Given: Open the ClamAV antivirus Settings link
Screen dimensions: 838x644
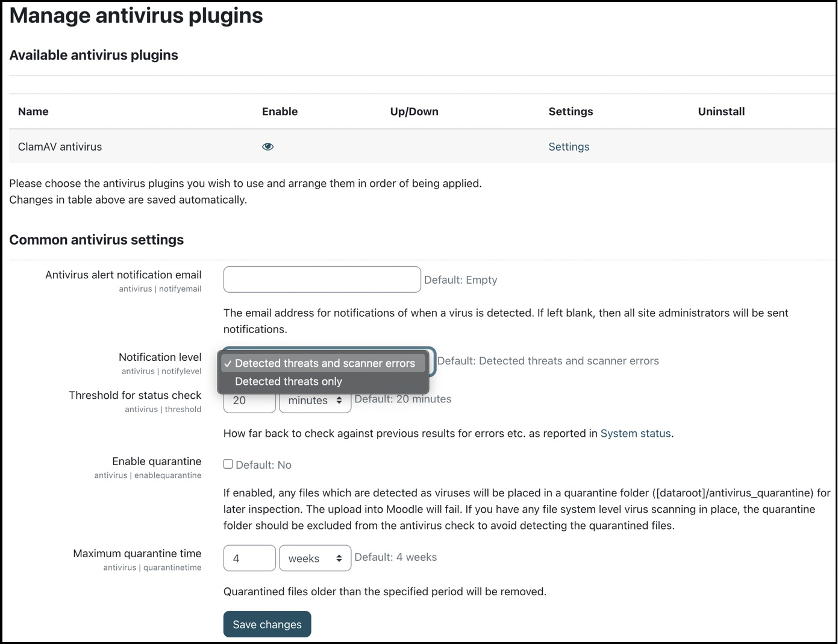Looking at the screenshot, I should tap(569, 146).
